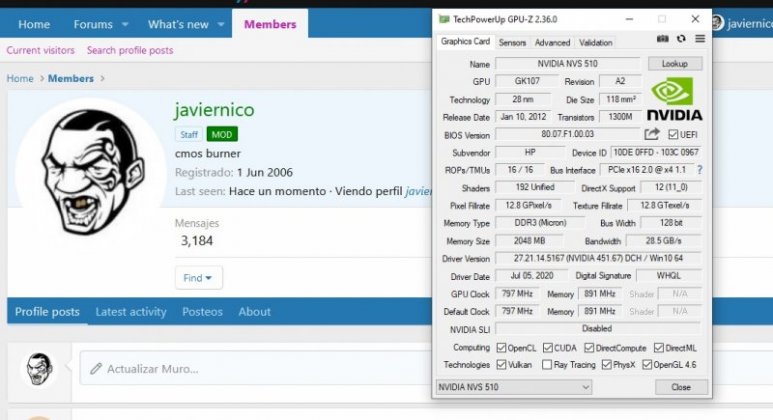Open the Current visitors link
The width and height of the screenshot is (773, 420).
[x=40, y=50]
